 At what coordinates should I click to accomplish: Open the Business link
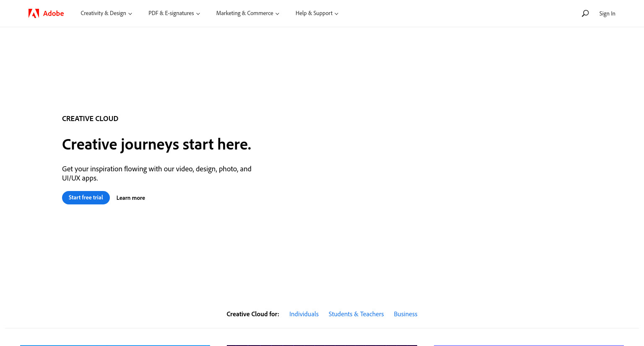(405, 314)
